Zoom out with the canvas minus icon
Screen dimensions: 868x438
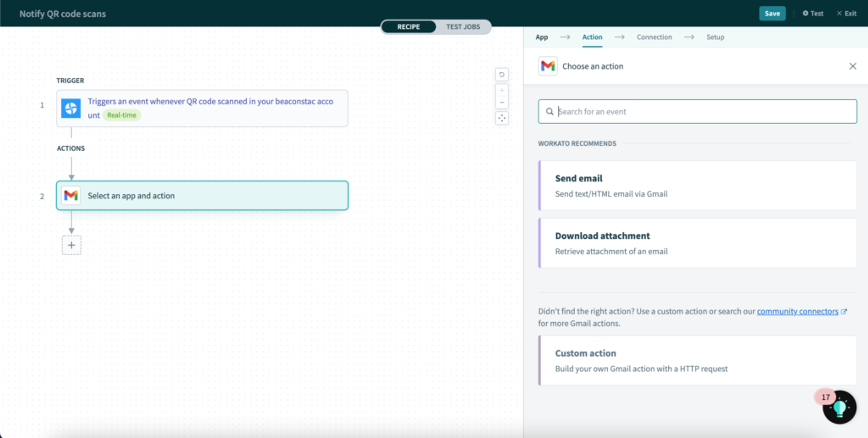click(x=501, y=102)
